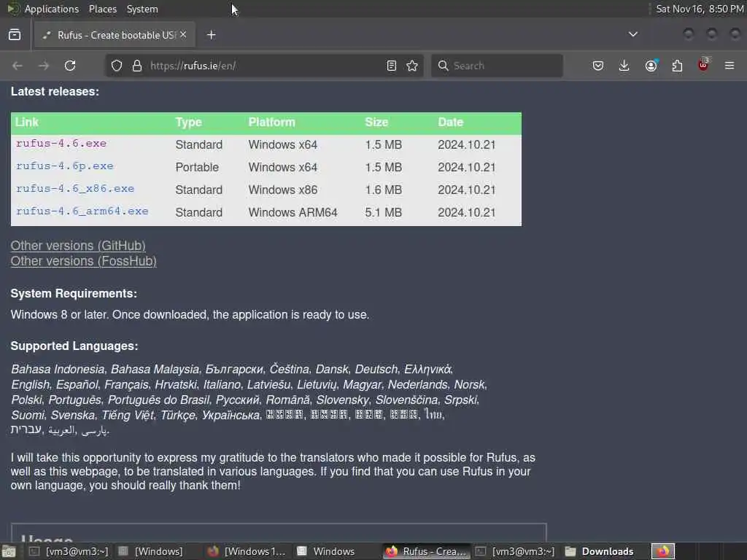Download rufus-4.6_arm64.exe
Screen dimensions: 747x560
click(82, 211)
